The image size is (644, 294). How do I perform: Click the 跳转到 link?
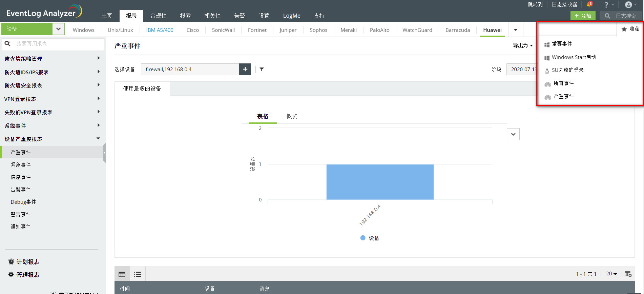[x=535, y=4]
